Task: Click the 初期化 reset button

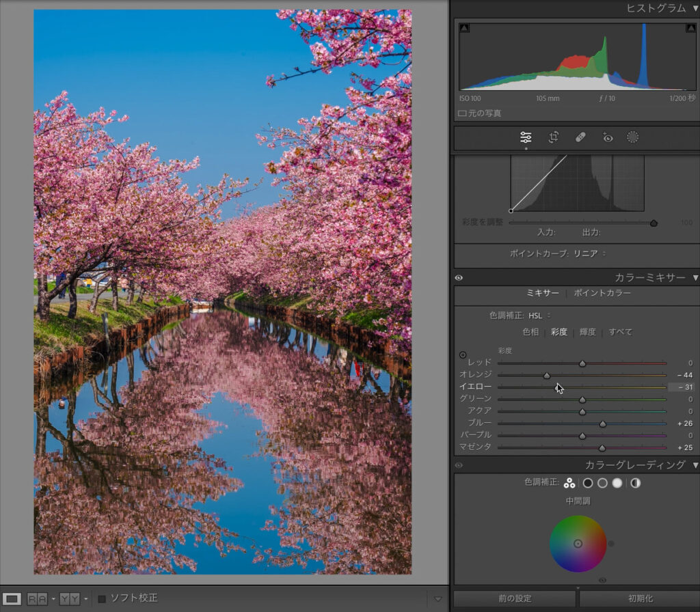Action: point(639,598)
